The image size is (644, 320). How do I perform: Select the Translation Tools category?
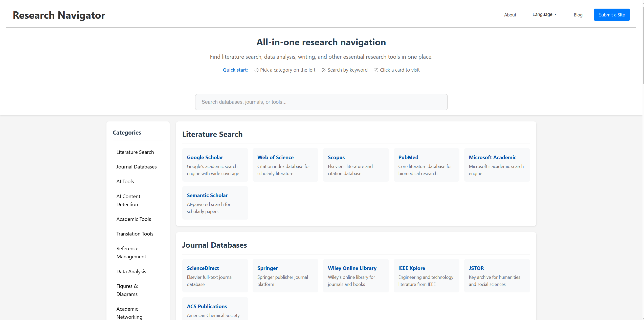[135, 233]
